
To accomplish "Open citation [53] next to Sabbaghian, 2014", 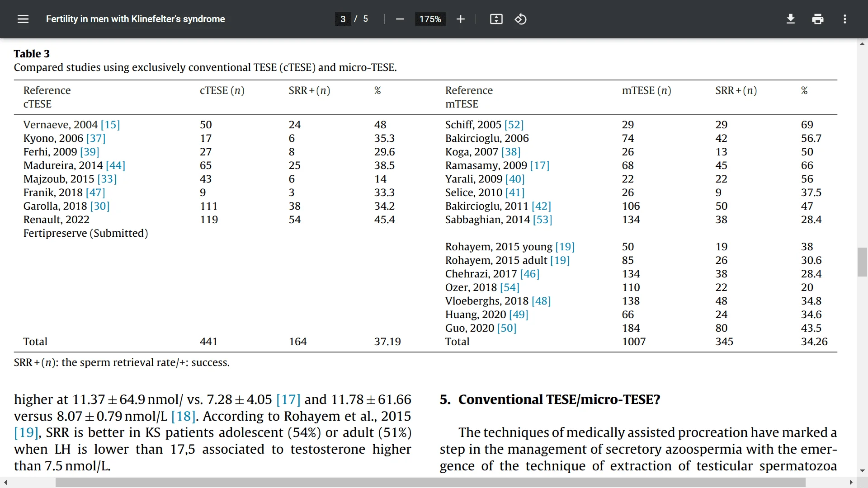I will 542,220.
